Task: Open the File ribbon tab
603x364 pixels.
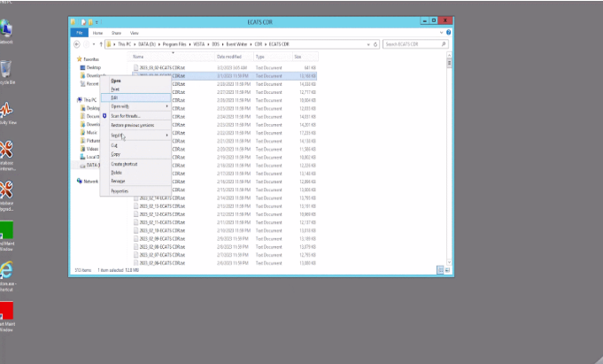Action: pos(79,33)
